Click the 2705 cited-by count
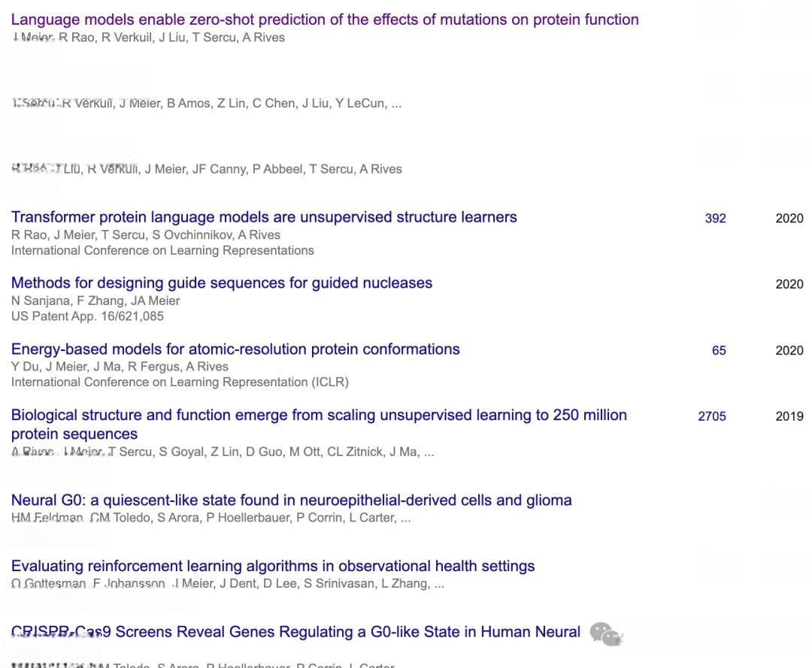The height and width of the screenshot is (668, 812). point(712,416)
